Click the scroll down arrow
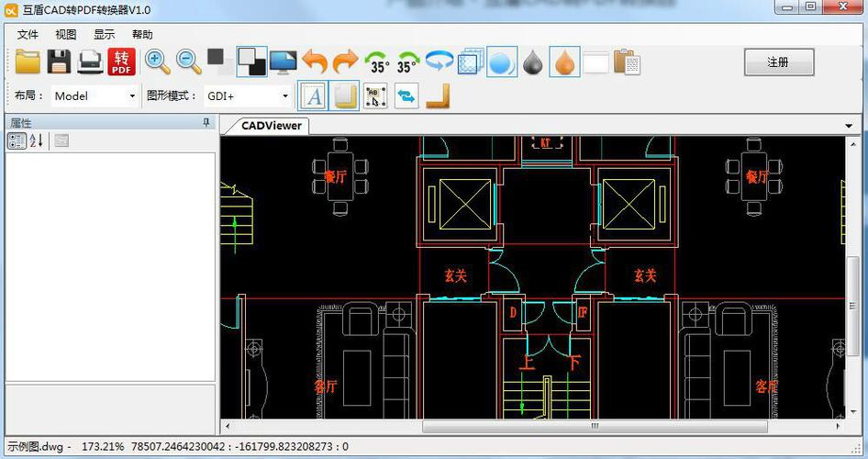 [852, 412]
